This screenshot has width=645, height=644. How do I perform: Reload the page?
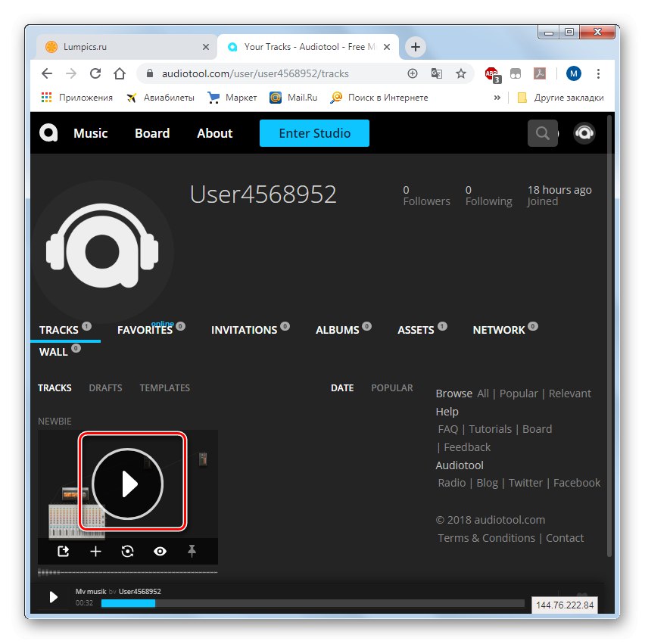(95, 73)
